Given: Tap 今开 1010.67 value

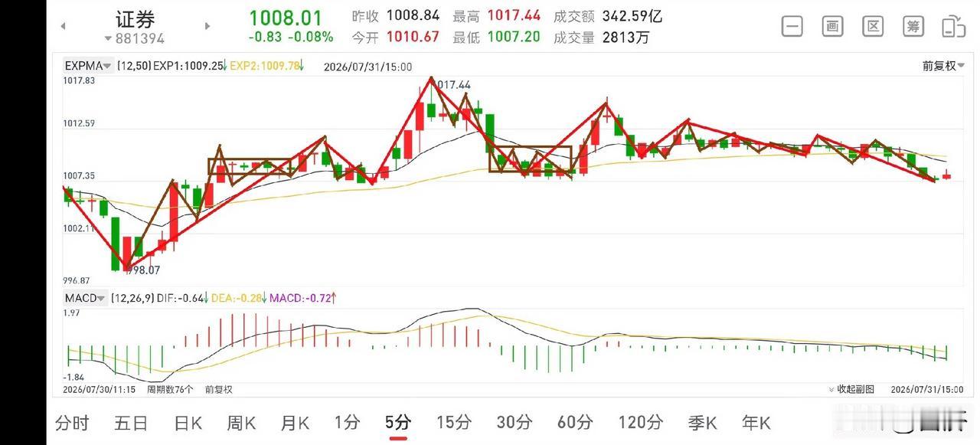Looking at the screenshot, I should click(395, 37).
